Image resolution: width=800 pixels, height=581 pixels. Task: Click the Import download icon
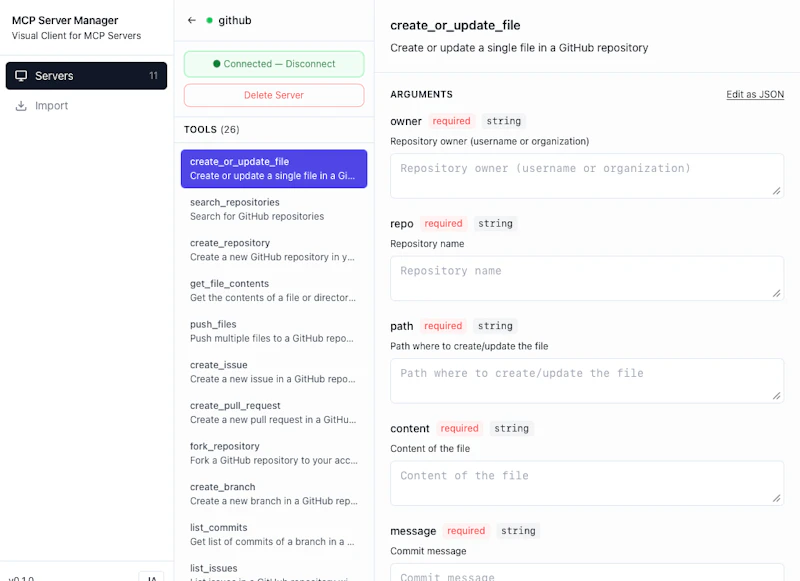point(21,106)
